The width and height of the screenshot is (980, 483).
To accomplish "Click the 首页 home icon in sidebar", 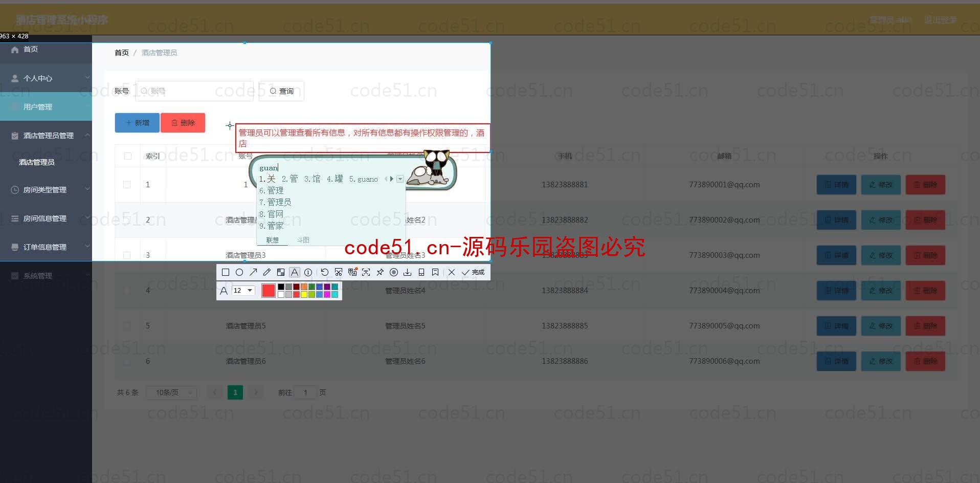I will point(15,50).
